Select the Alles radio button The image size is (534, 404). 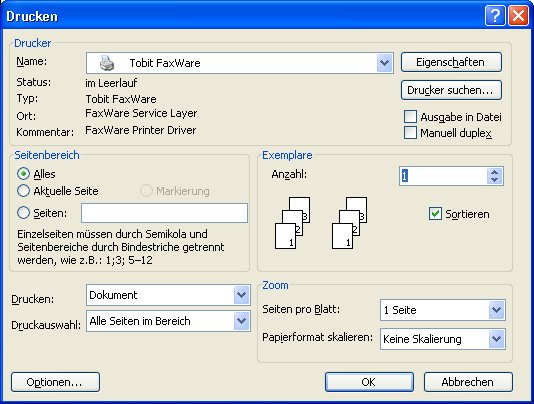pyautogui.click(x=23, y=174)
